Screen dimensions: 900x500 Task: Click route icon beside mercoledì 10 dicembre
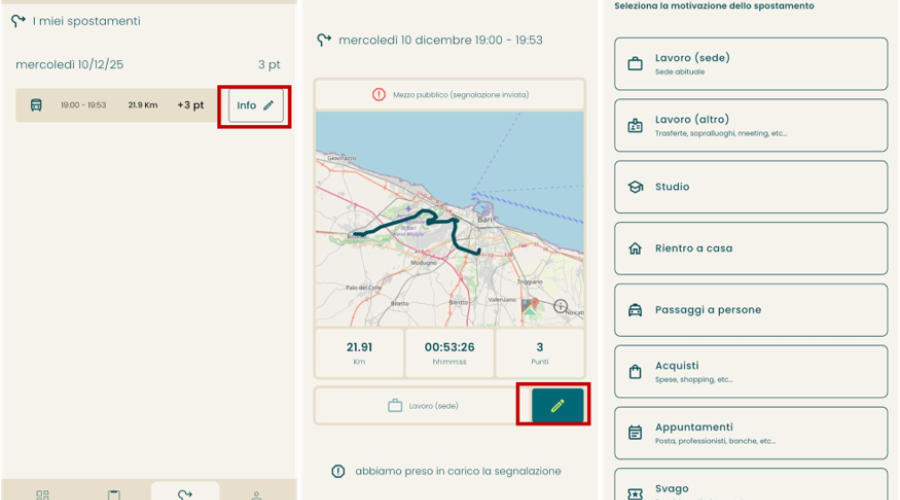click(x=324, y=40)
